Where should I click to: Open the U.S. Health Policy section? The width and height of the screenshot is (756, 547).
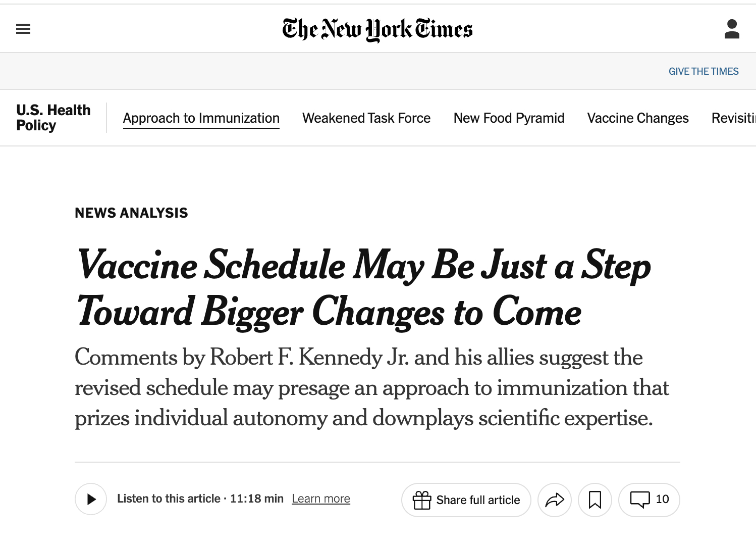53,118
